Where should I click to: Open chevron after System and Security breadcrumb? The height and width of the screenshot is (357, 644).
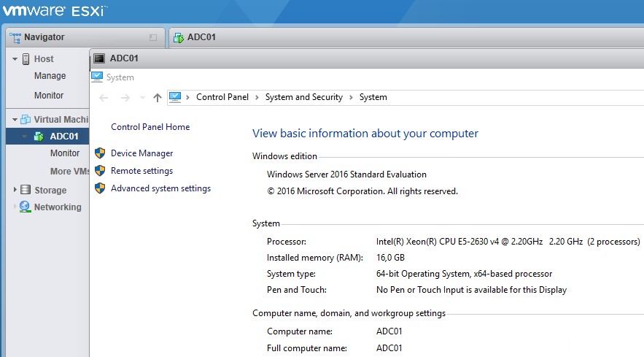point(351,98)
